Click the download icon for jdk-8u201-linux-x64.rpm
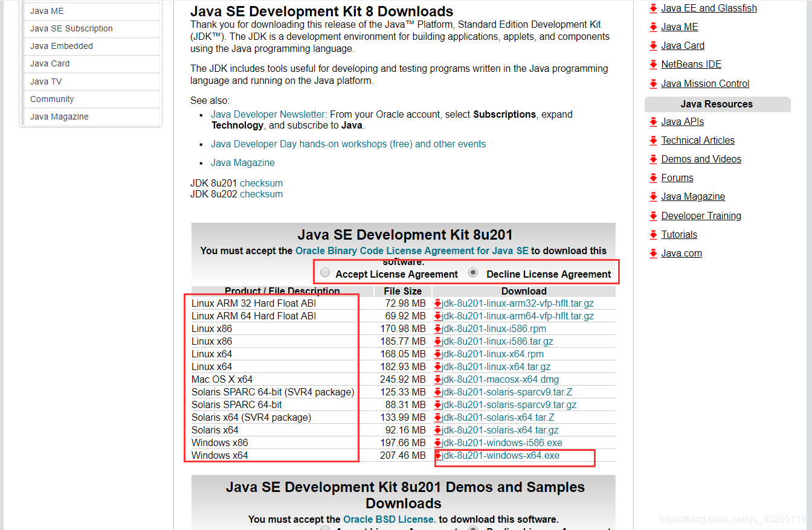Viewport: 812px width, 530px height. pos(438,354)
